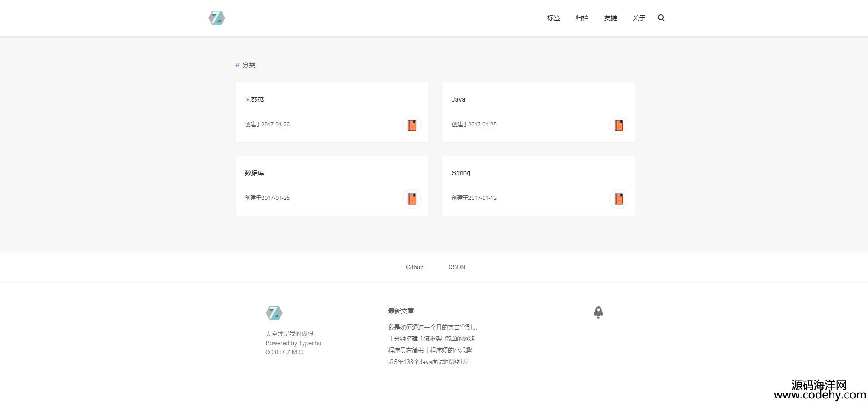Screen dimensions: 868x404
Task: Click the book icon on Spring card
Action: pyautogui.click(x=619, y=199)
